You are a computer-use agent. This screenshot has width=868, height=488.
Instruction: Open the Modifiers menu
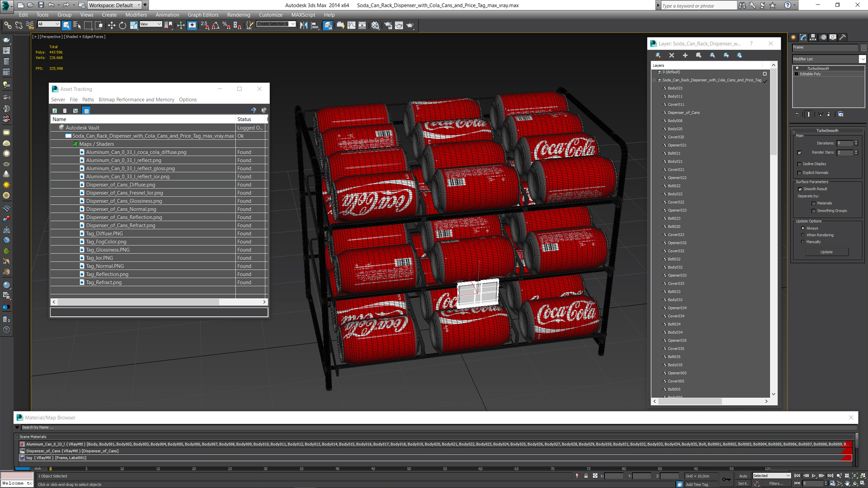(136, 15)
